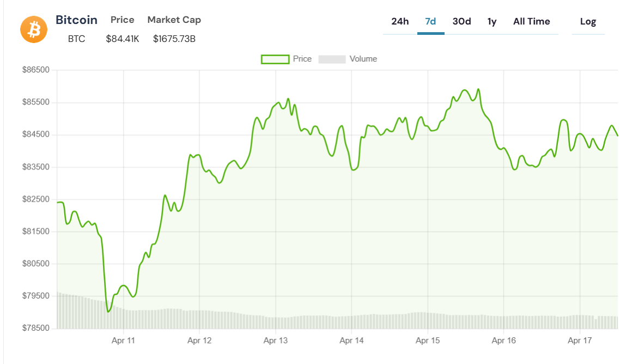
Task: Click the Apr 16 x-axis label
Action: pos(504,341)
